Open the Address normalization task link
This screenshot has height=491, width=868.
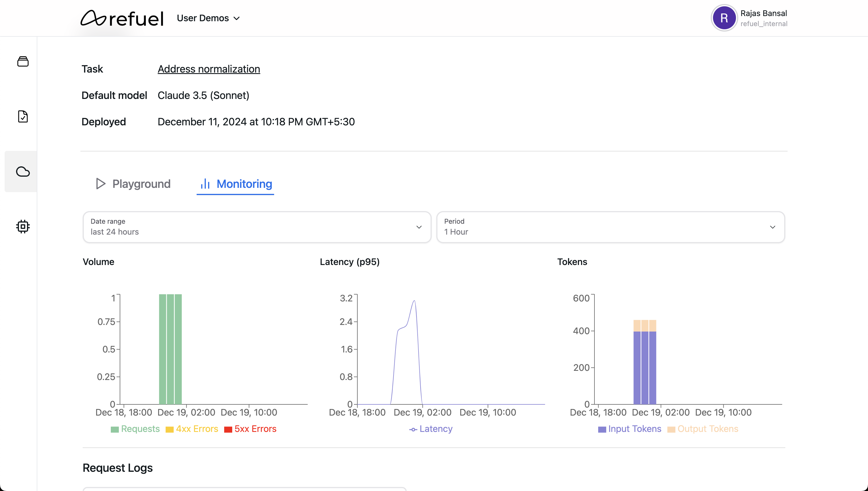pos(209,69)
